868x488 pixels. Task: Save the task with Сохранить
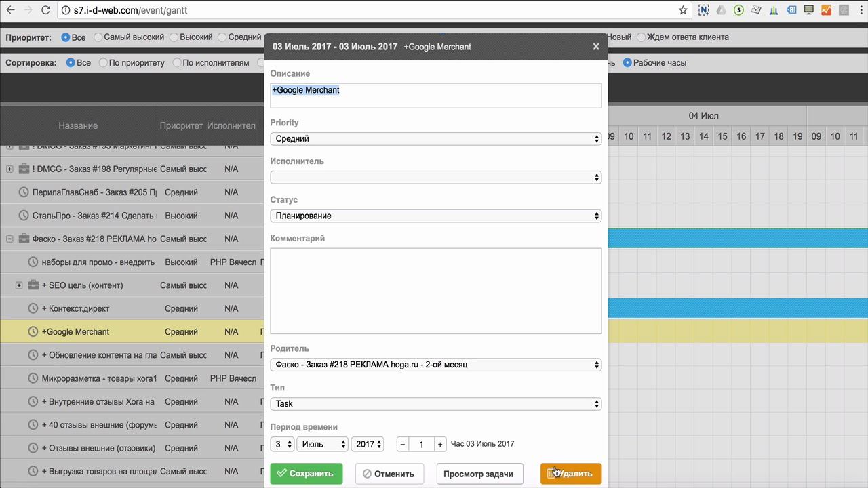click(307, 474)
